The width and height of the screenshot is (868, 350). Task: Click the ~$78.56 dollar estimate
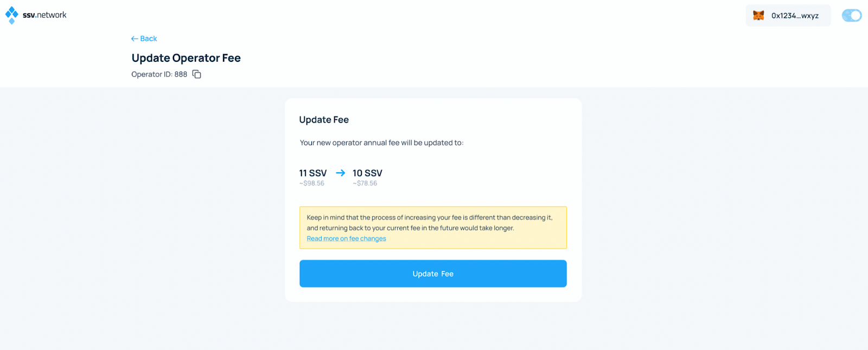365,184
